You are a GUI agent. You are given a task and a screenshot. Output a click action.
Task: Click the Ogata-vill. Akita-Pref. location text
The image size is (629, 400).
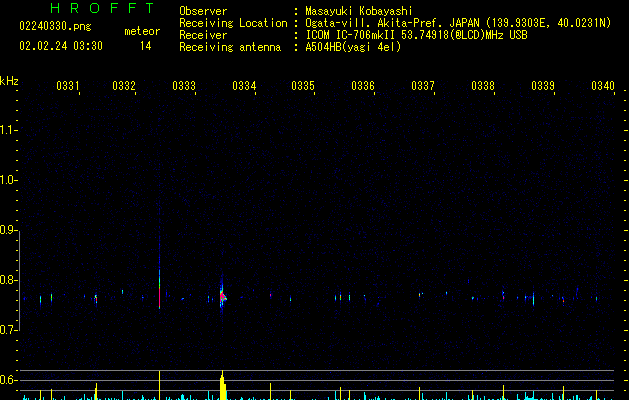458,23
